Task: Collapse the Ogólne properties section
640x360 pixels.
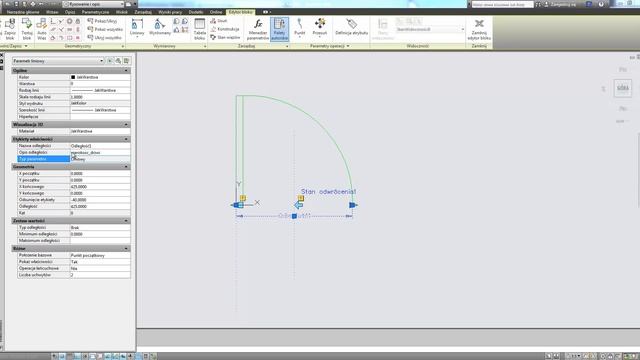Action: click(x=126, y=71)
